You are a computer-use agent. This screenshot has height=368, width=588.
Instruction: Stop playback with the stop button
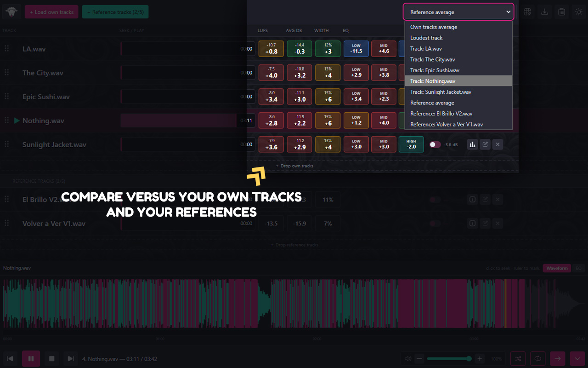(x=52, y=358)
